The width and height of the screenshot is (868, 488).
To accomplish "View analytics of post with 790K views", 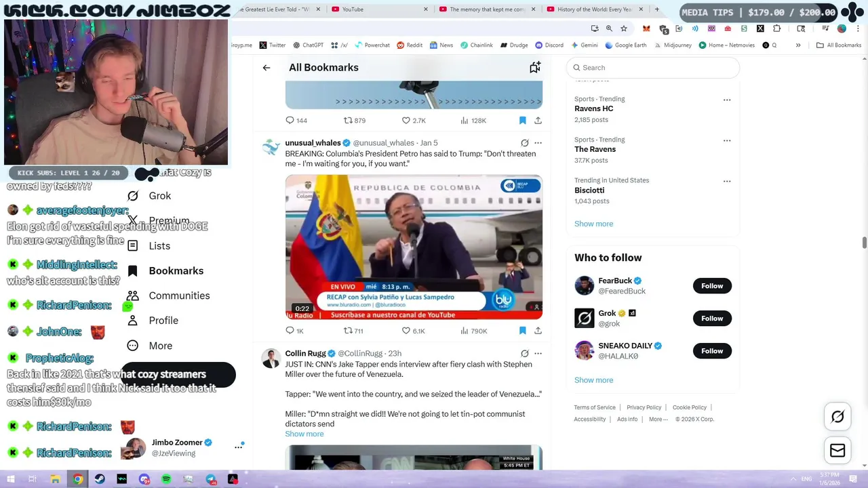I will click(473, 331).
